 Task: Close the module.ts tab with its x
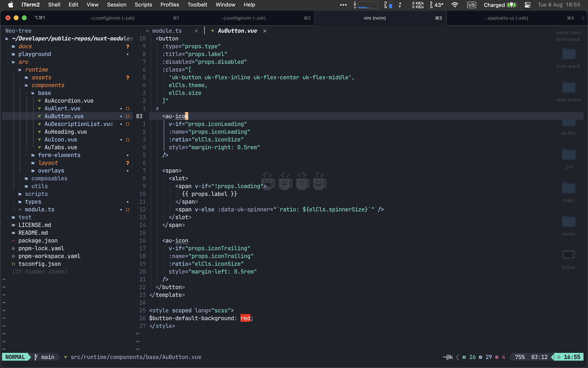(196, 30)
